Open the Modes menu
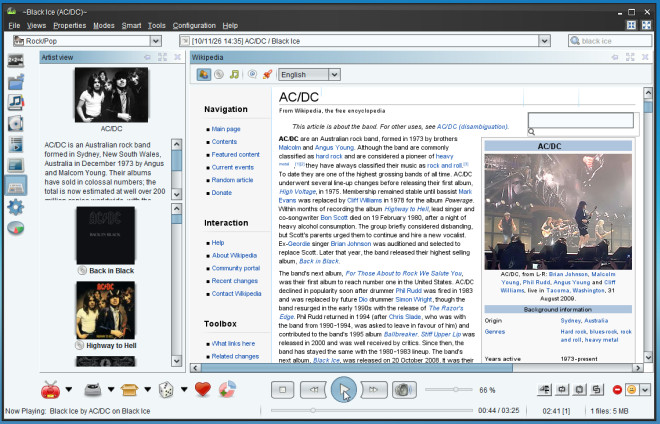660x424 pixels. pyautogui.click(x=104, y=25)
